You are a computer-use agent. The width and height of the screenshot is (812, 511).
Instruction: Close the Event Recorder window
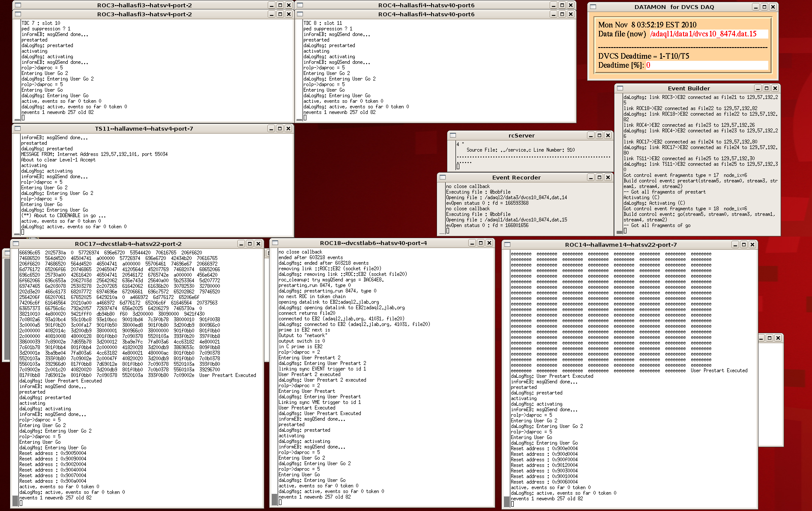tap(608, 177)
